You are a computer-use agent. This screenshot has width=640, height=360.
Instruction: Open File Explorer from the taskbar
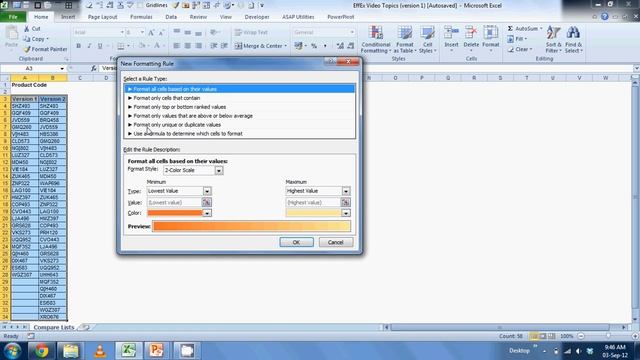[71, 350]
